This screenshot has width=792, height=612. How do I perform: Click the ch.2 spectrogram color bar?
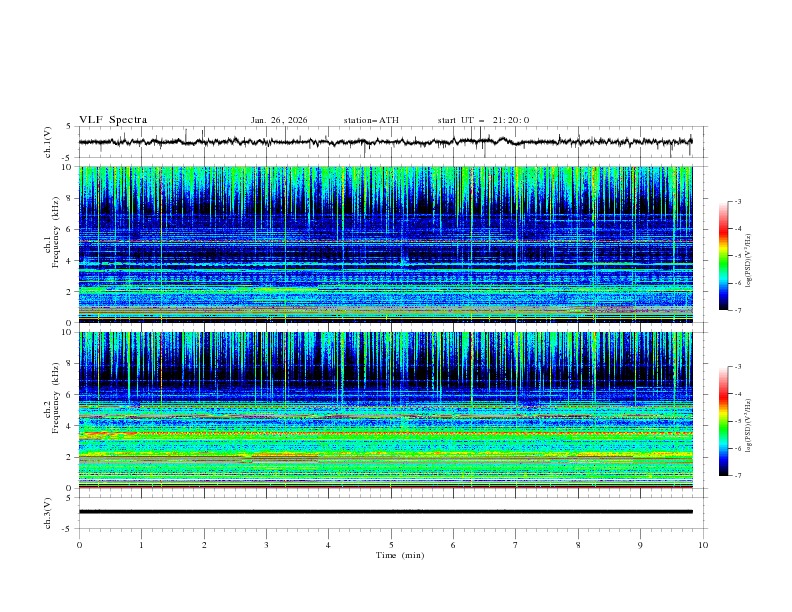[723, 421]
